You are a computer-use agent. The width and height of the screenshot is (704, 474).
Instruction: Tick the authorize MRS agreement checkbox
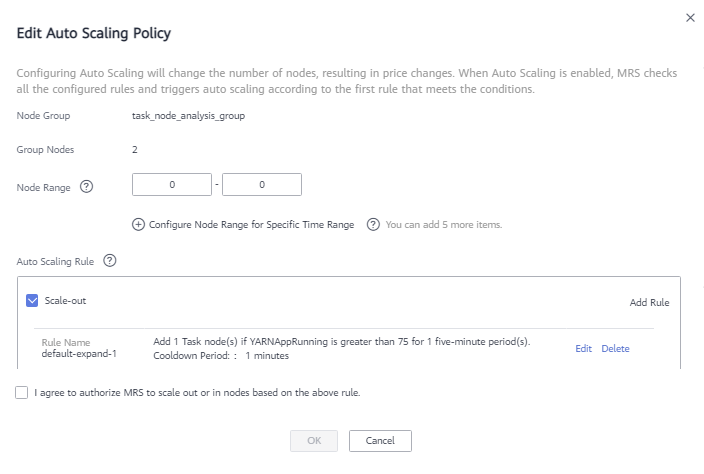coord(22,392)
